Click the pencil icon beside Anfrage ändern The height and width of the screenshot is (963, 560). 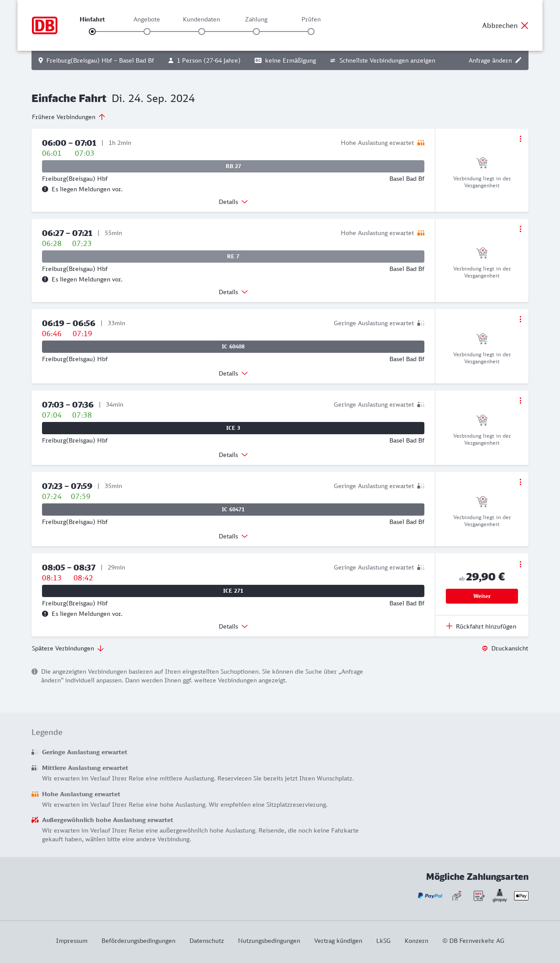pos(518,60)
